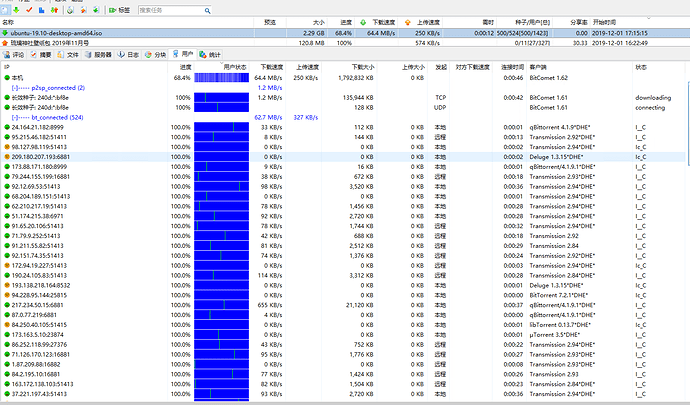Open the 日志 tab
This screenshot has height=405, width=690.
pos(129,55)
